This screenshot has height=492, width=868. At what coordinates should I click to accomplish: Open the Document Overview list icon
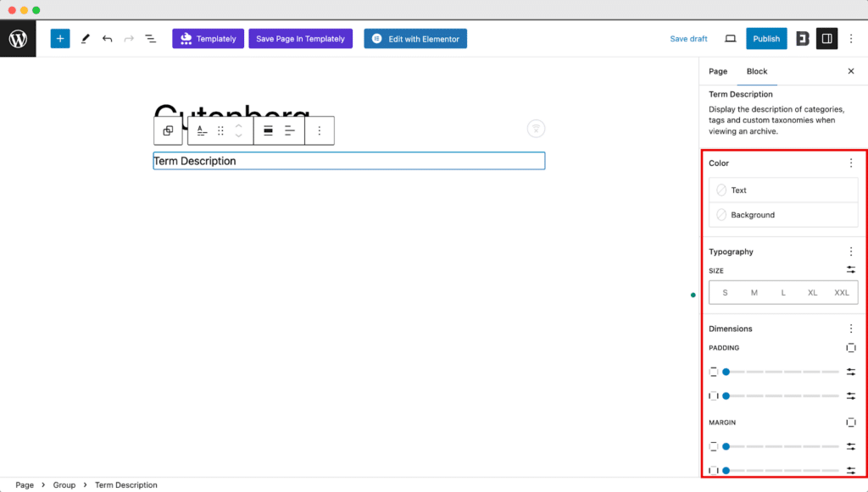pos(150,39)
